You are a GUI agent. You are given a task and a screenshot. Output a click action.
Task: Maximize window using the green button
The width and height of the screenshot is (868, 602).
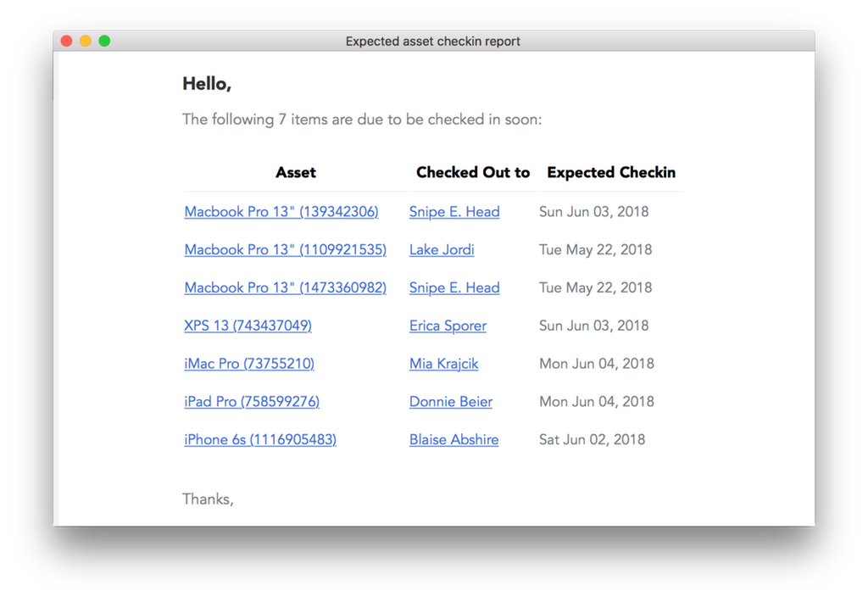tap(104, 41)
